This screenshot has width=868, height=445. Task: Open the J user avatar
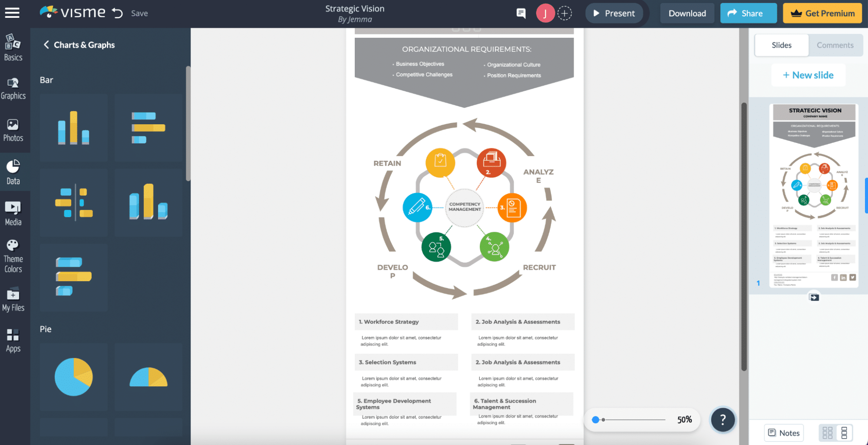545,13
